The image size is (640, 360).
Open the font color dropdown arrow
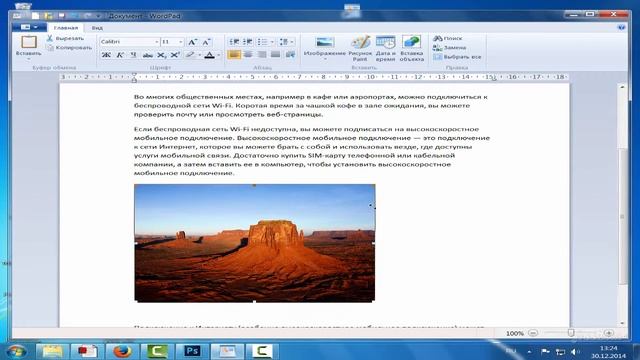pos(219,55)
